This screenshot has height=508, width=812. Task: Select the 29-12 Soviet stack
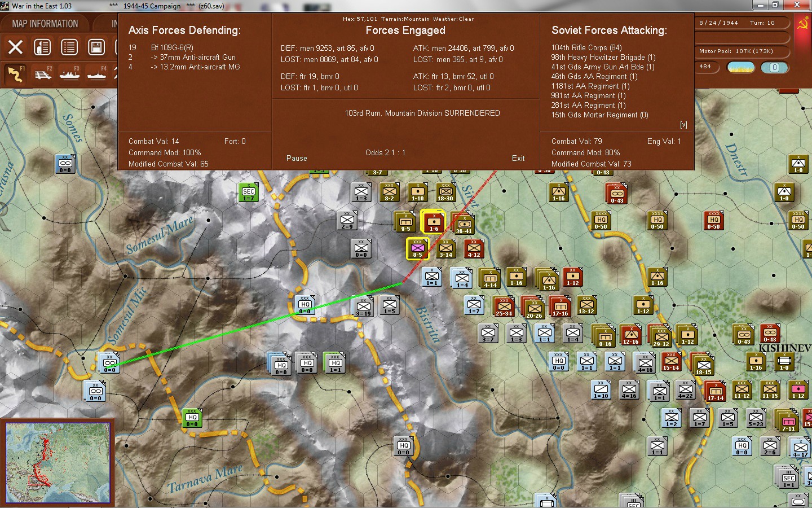pos(660,336)
